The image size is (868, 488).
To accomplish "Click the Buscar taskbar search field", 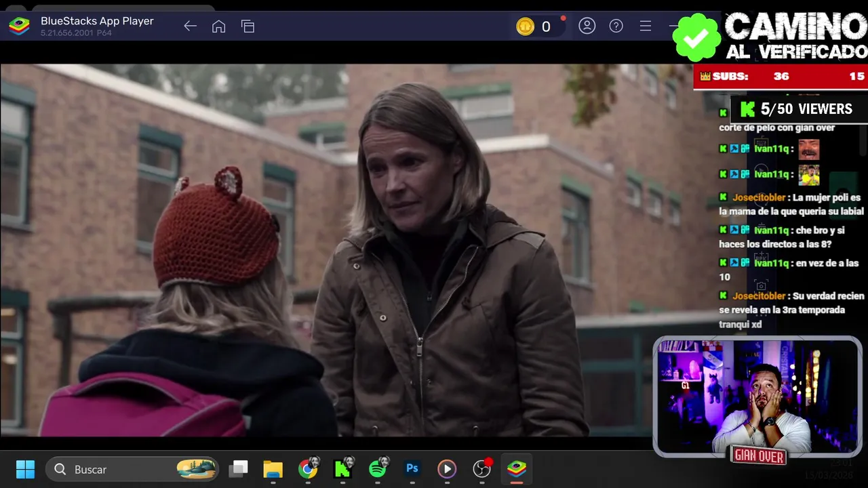I will click(133, 469).
